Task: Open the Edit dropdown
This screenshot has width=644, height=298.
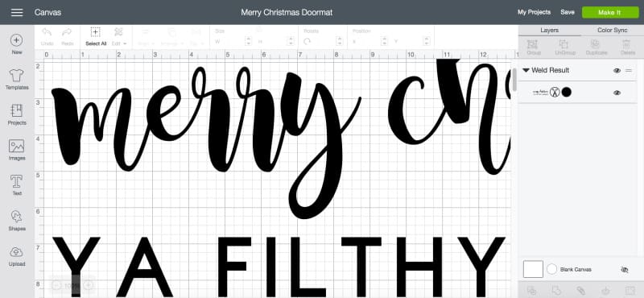Action: click(x=119, y=36)
